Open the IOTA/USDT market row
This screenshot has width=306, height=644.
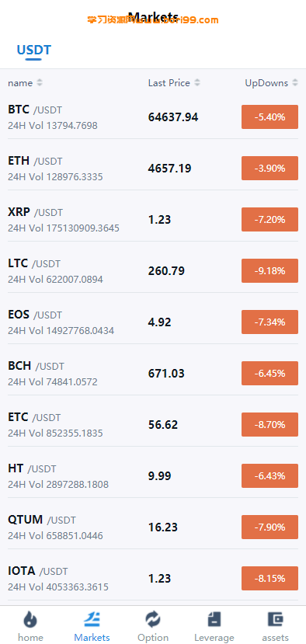pos(153,579)
